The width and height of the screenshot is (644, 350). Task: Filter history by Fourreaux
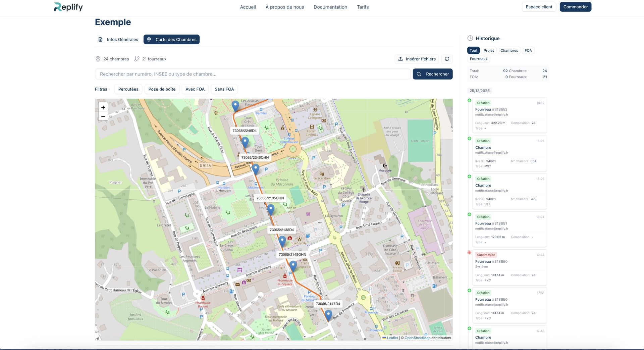click(478, 59)
